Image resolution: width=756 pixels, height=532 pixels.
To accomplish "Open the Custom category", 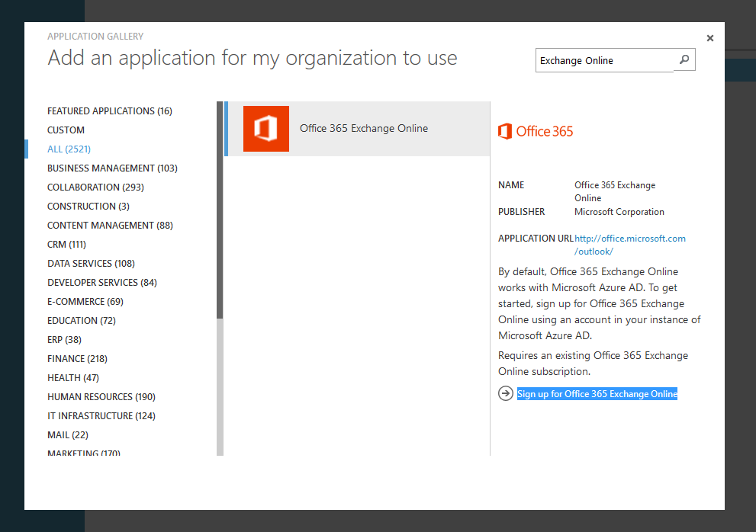I will pyautogui.click(x=66, y=130).
